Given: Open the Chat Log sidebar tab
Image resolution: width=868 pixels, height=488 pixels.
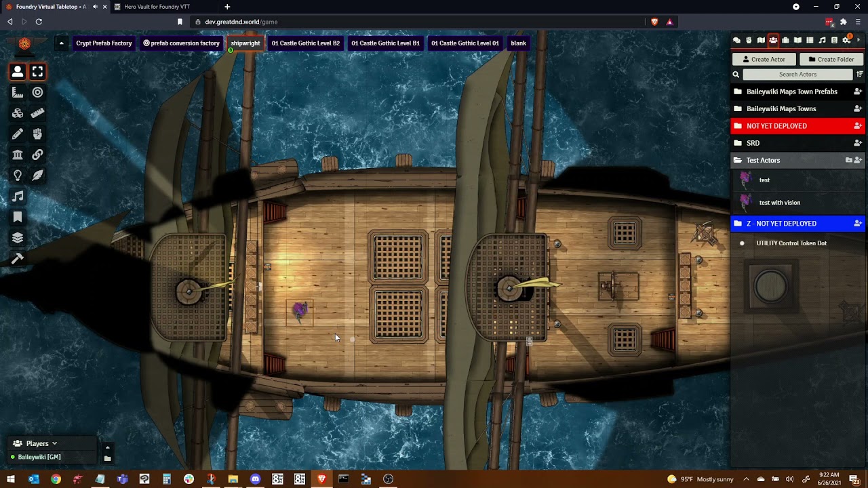Looking at the screenshot, I should click(736, 41).
